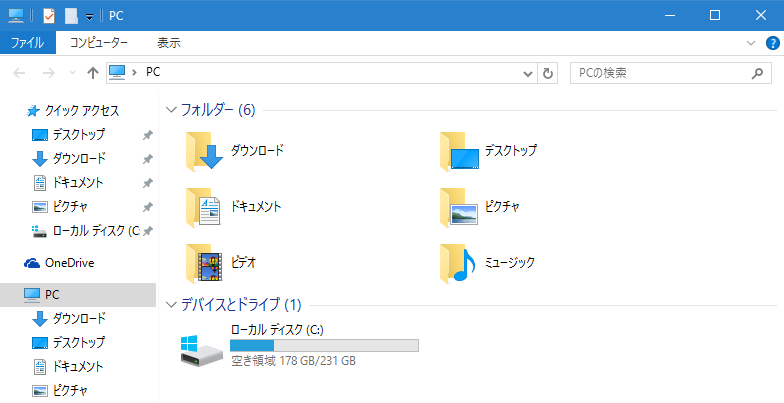Click the Properties icon in quick access toolbar
Screen dimensions: 784x403
tap(48, 16)
